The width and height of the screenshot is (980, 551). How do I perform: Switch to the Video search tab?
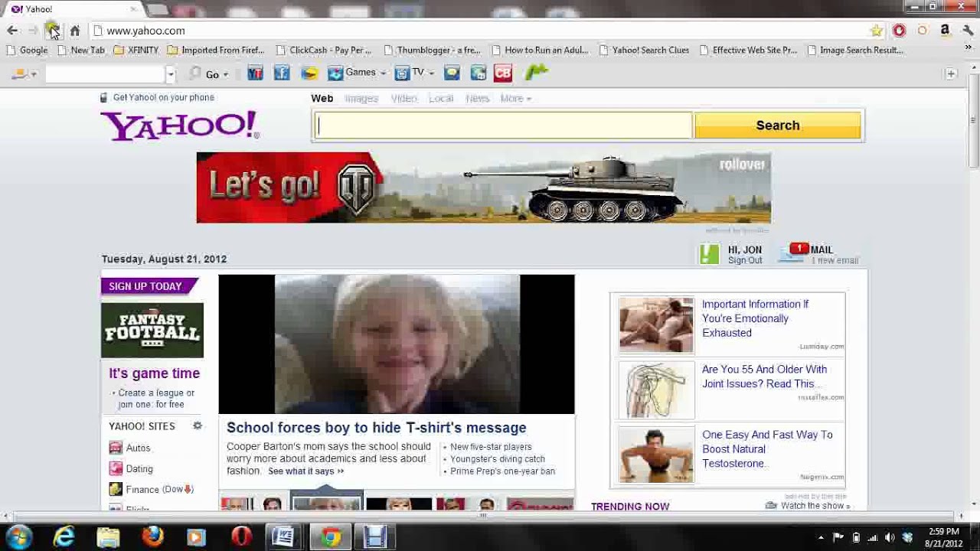pyautogui.click(x=403, y=99)
